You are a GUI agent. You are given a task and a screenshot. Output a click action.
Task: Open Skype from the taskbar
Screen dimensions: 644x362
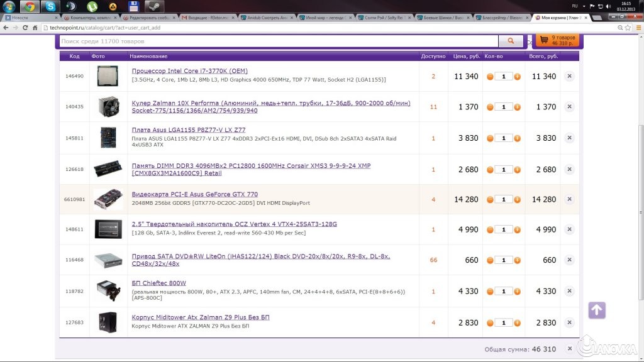[x=50, y=7]
